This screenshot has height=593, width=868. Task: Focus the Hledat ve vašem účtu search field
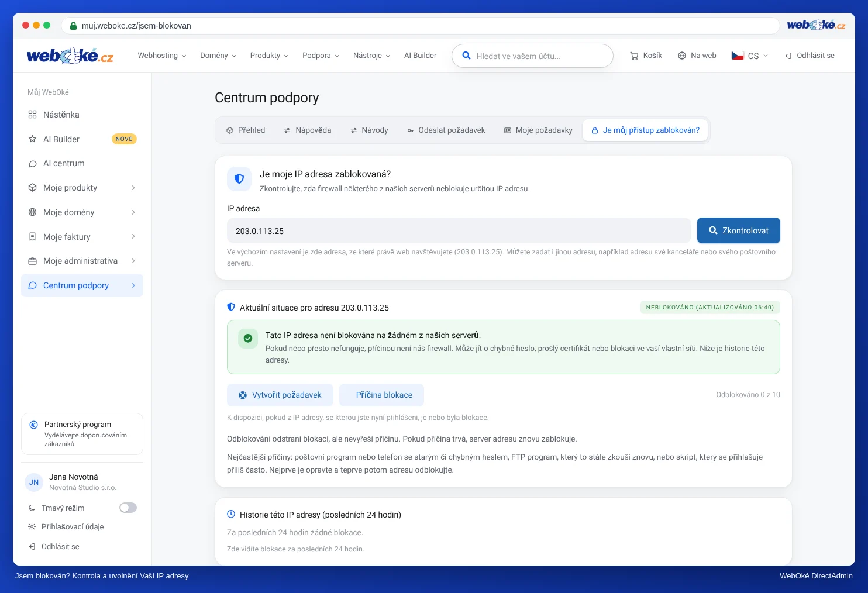(x=532, y=56)
